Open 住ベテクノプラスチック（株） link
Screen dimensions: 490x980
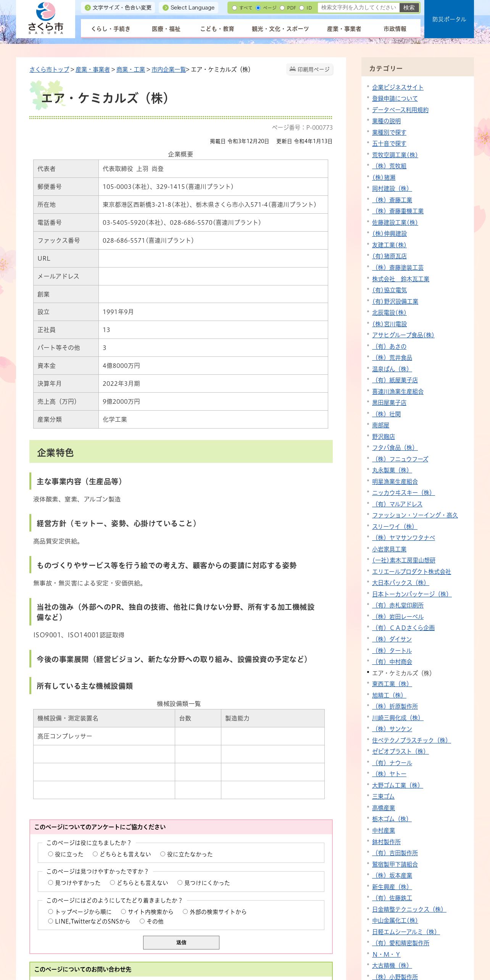(411, 740)
